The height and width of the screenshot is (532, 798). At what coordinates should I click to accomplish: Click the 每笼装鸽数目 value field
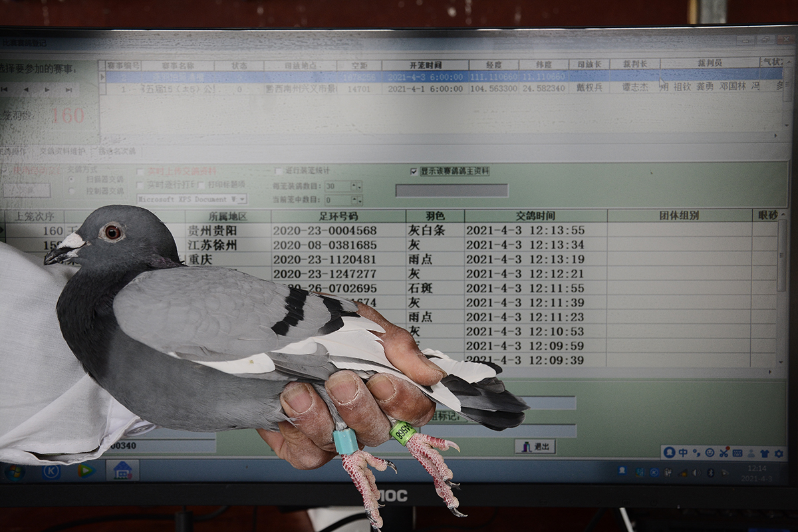[x=338, y=186]
